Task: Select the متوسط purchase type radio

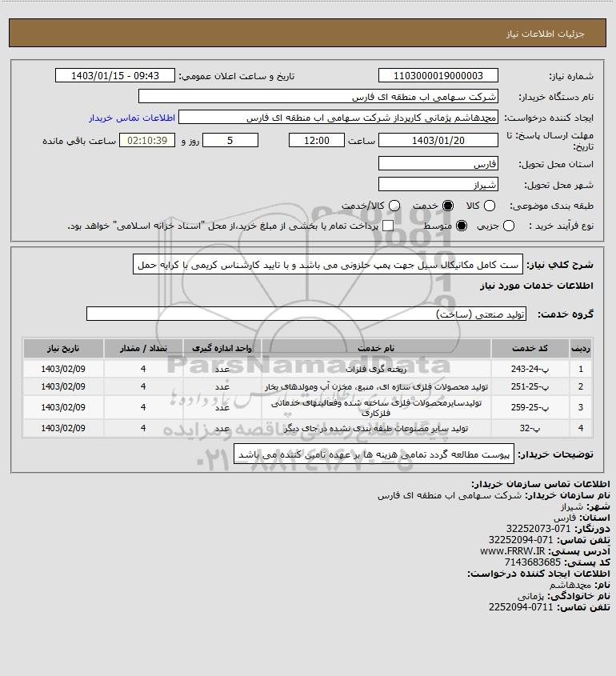Action: pyautogui.click(x=462, y=226)
